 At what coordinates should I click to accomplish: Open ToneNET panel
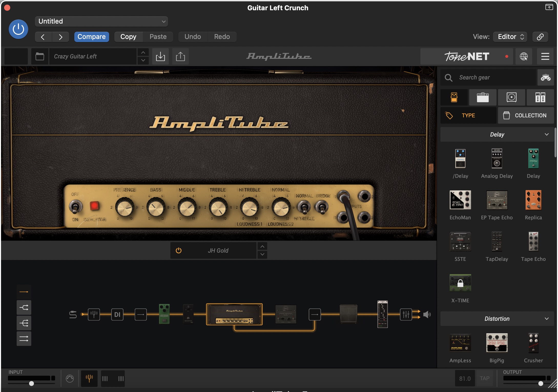pyautogui.click(x=467, y=56)
